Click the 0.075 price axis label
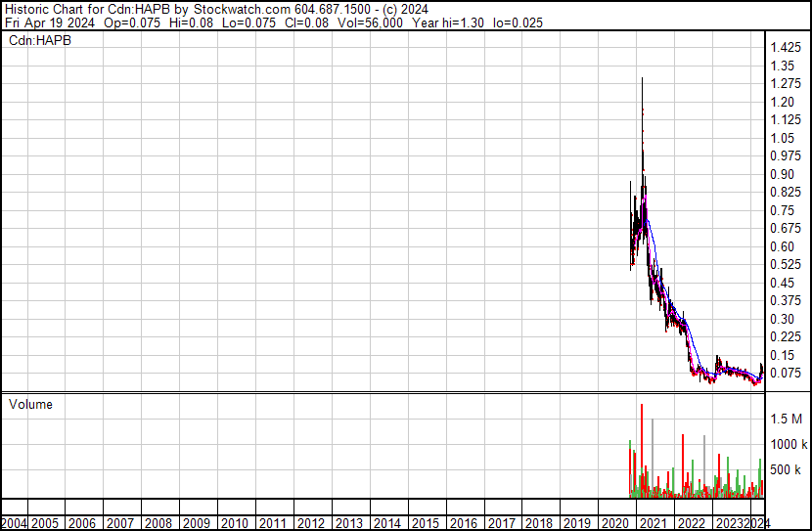The image size is (812, 531). coord(786,373)
